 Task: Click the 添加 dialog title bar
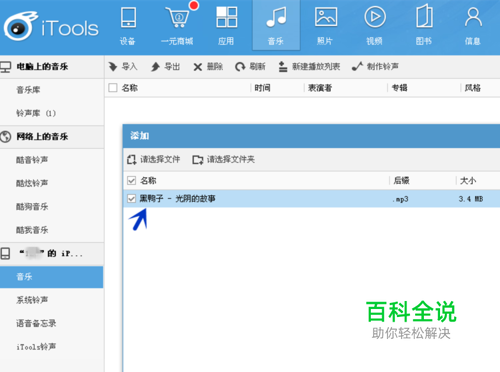tap(311, 136)
